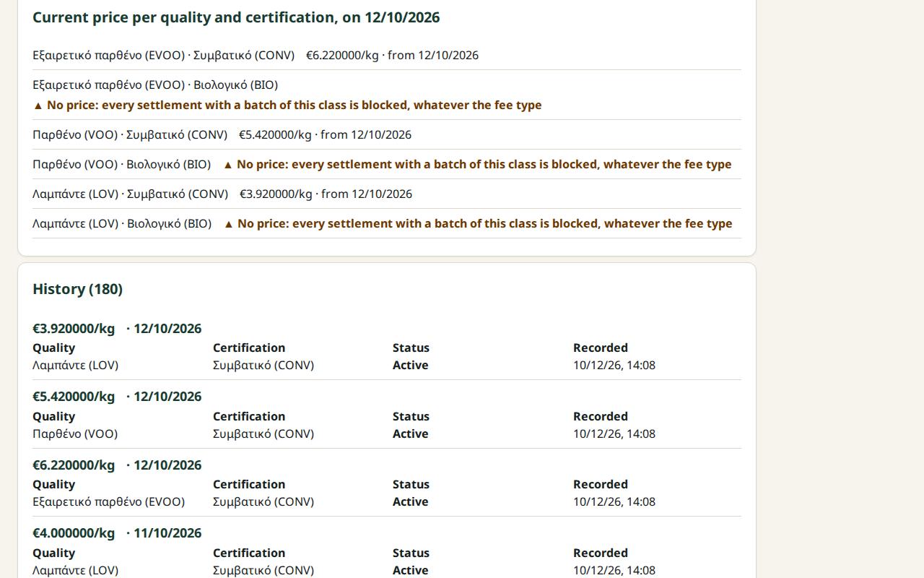Select the '€6.220000/kg · from 12/10/2026' current price
Viewport: 924px width, 578px height.
392,56
